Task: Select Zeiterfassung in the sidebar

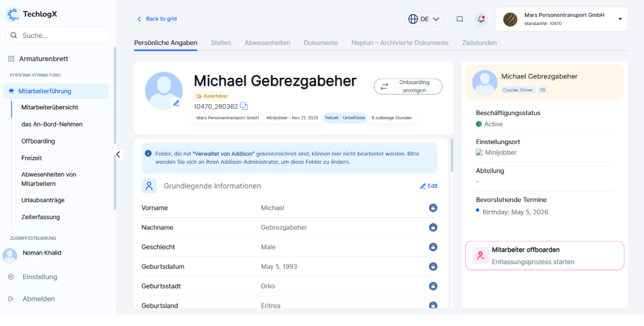Action: point(41,217)
